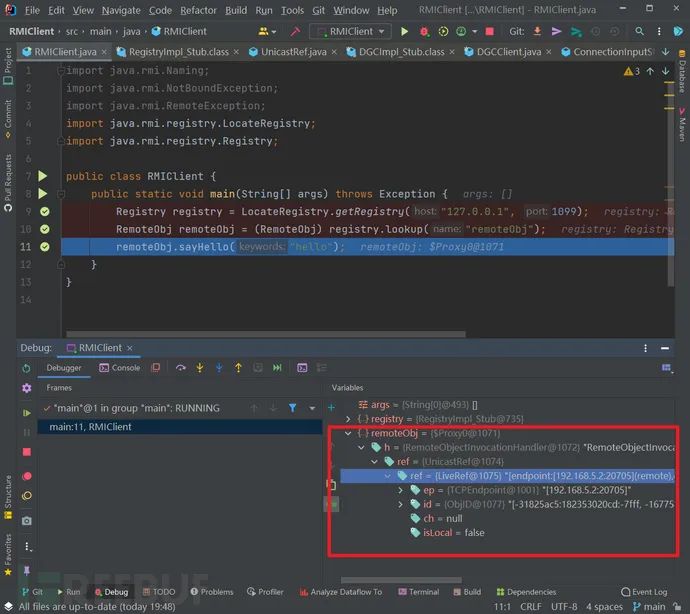Step out of current method
This screenshot has height=614, width=690.
coord(238,368)
